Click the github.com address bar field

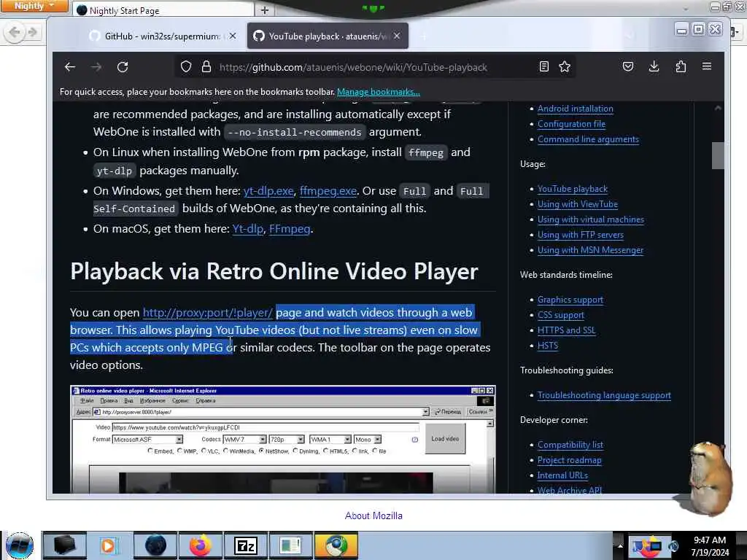coord(353,67)
